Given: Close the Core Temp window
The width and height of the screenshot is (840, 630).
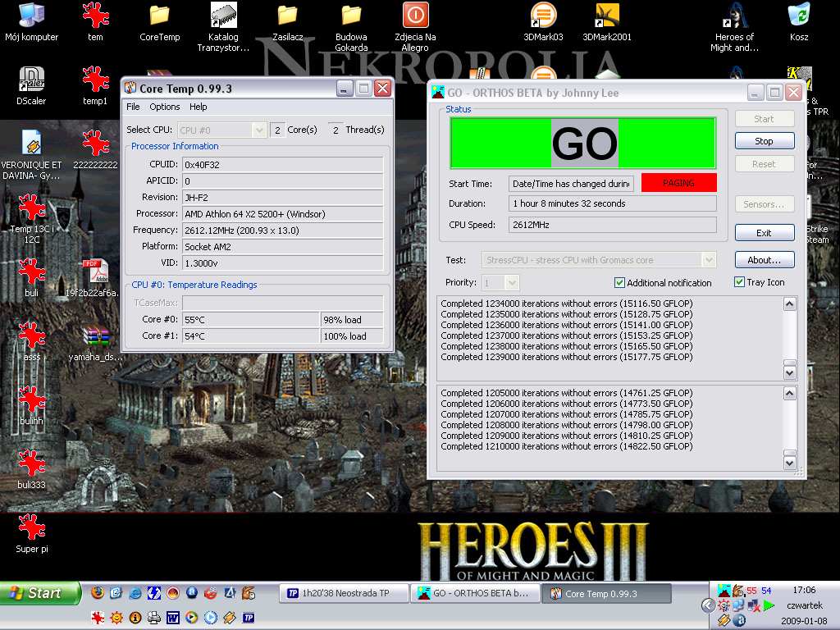Looking at the screenshot, I should (x=382, y=88).
